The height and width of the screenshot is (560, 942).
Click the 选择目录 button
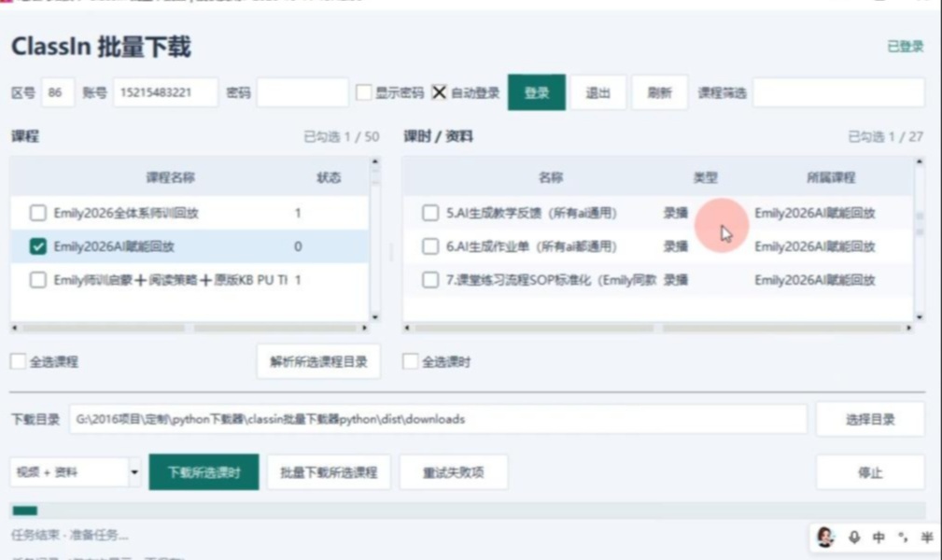tap(870, 419)
